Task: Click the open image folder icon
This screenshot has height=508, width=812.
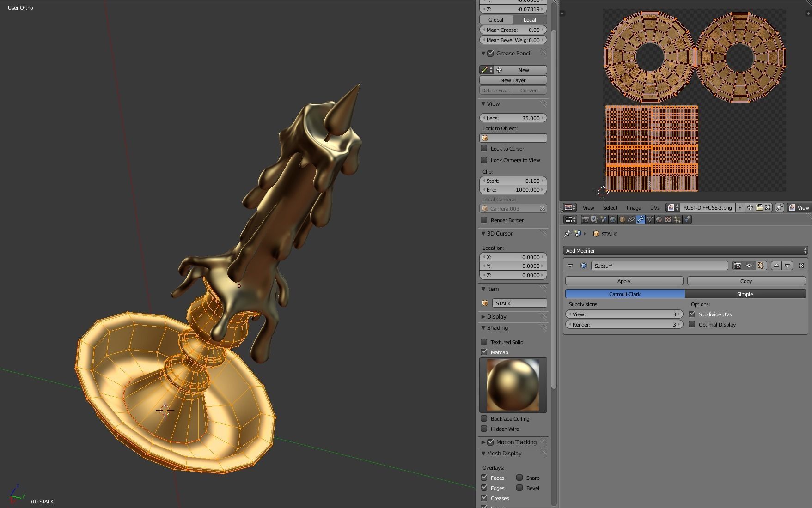Action: click(759, 207)
